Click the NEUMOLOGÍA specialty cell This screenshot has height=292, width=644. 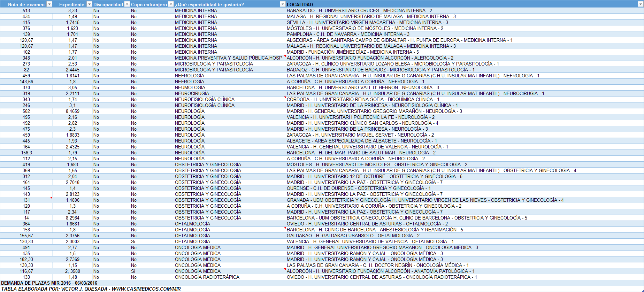[230, 87]
